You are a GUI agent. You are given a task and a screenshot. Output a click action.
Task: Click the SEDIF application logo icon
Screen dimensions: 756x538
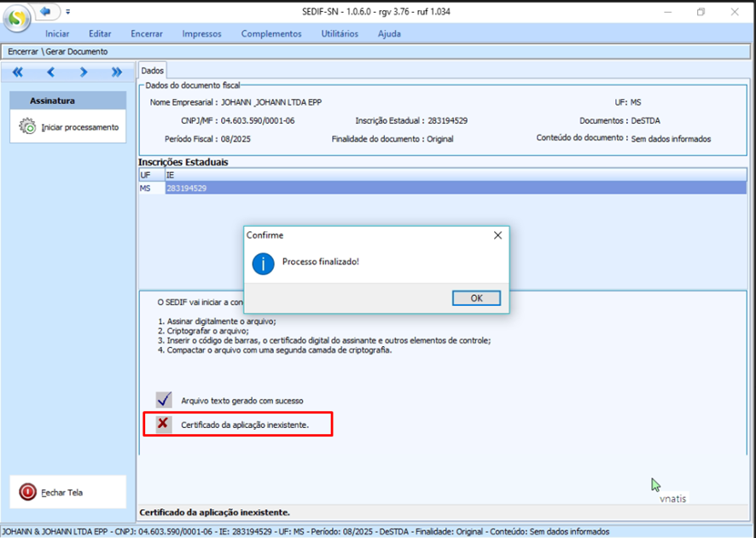click(17, 19)
